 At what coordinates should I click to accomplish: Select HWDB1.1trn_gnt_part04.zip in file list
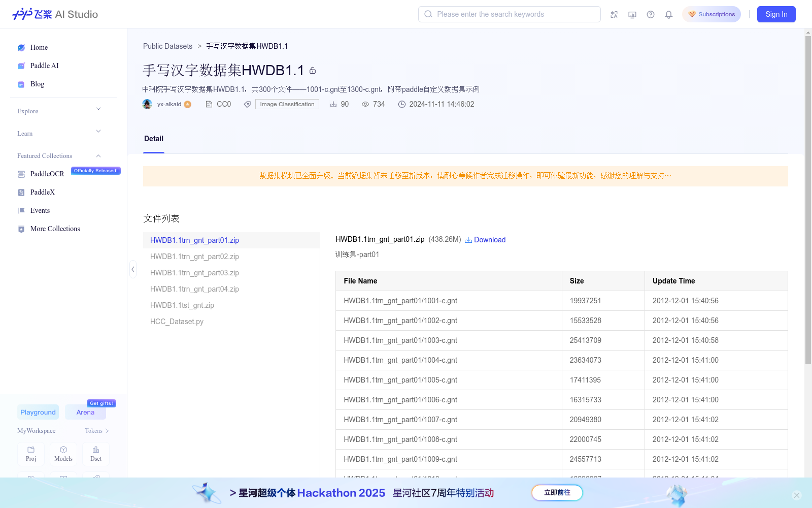(231, 289)
